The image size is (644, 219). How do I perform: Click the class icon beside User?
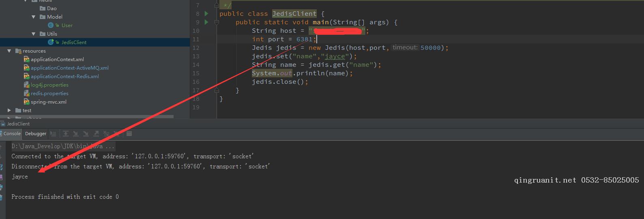click(x=51, y=25)
